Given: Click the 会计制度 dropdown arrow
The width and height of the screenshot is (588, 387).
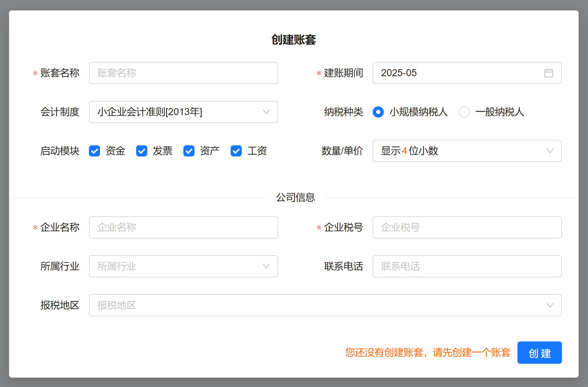Looking at the screenshot, I should pos(266,112).
